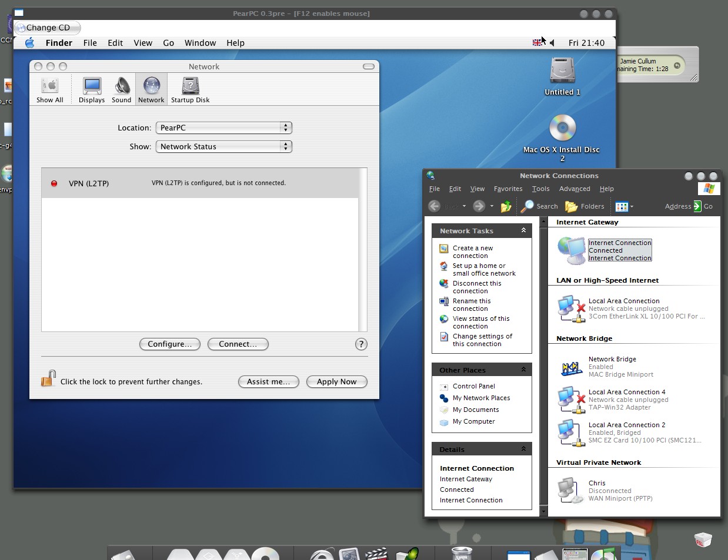
Task: Click the Configure... button
Action: pyautogui.click(x=170, y=344)
